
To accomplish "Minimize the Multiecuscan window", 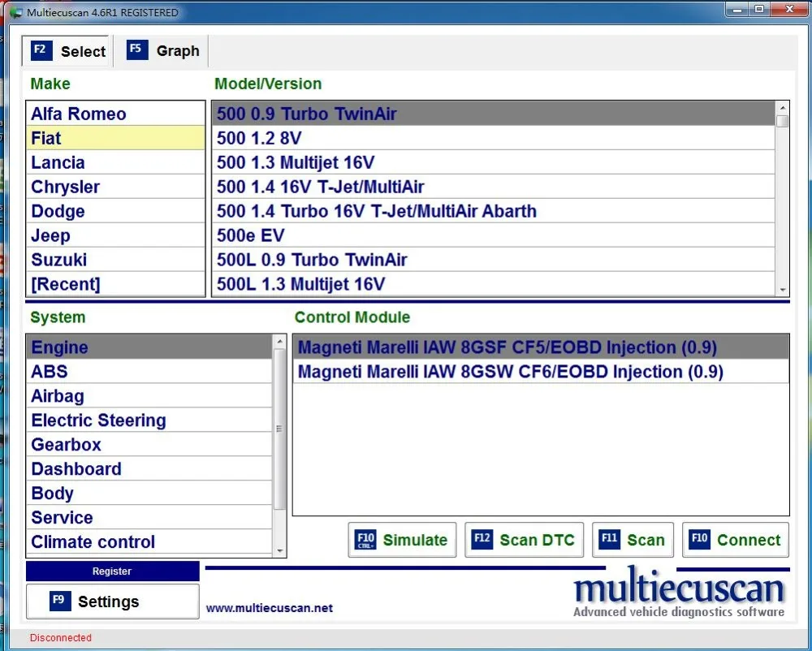I will [737, 10].
